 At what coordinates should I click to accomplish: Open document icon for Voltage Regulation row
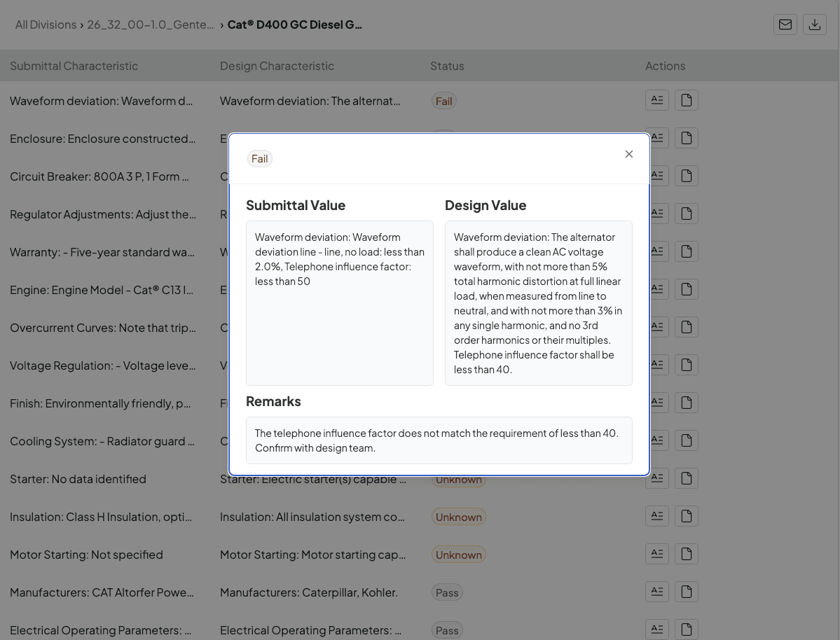tap(687, 365)
